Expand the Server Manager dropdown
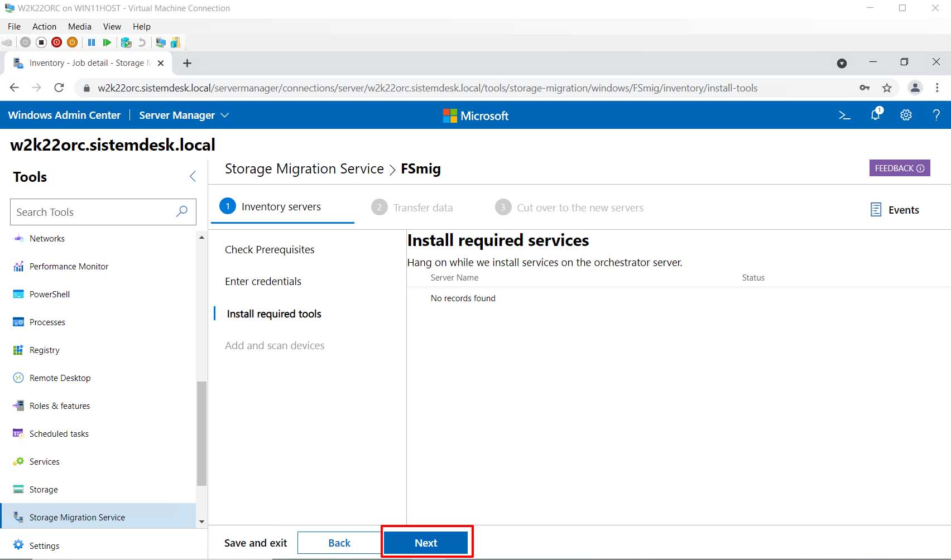 point(184,115)
